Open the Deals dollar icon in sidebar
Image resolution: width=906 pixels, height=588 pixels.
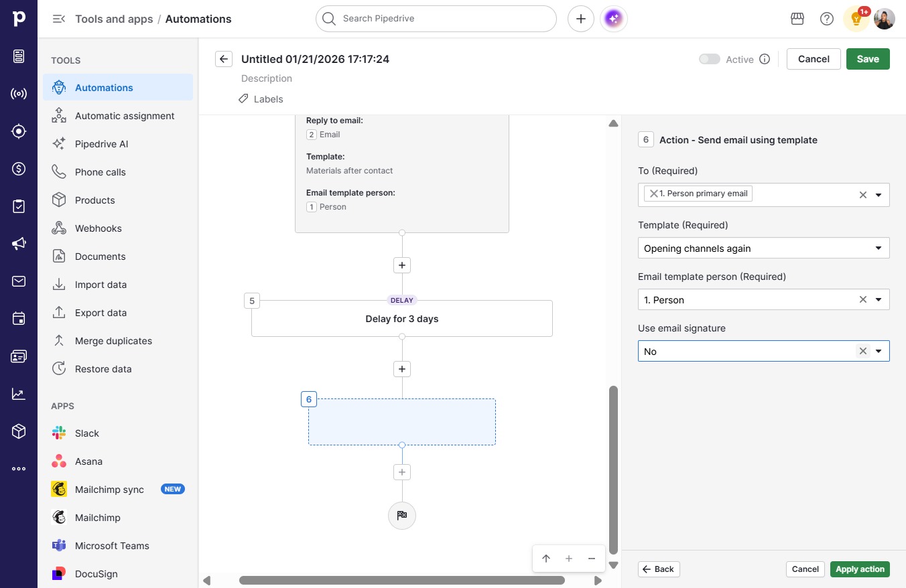click(19, 169)
